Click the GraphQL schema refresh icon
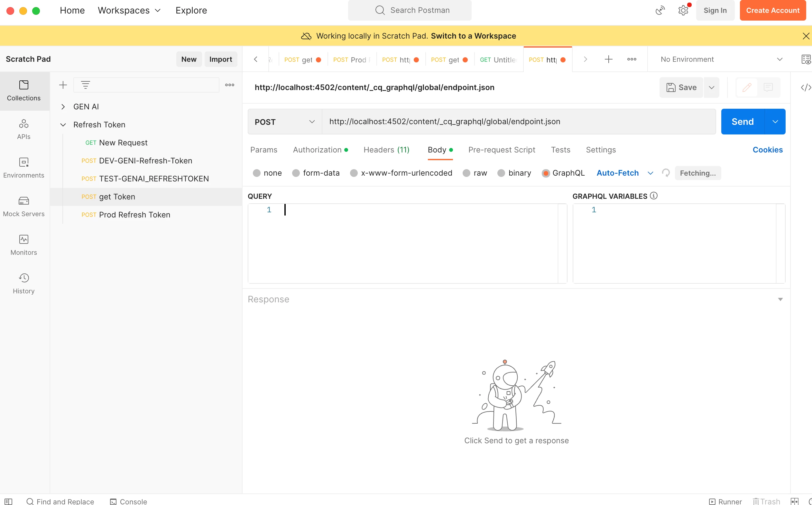Viewport: 812px width, 505px height. click(x=666, y=173)
